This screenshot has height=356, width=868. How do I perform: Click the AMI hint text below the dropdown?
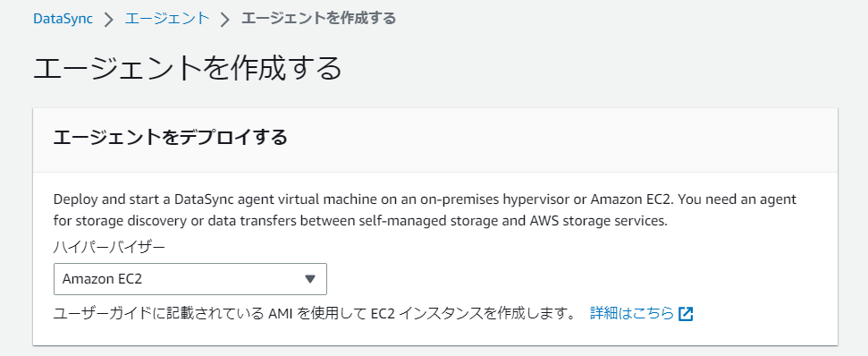[x=316, y=314]
